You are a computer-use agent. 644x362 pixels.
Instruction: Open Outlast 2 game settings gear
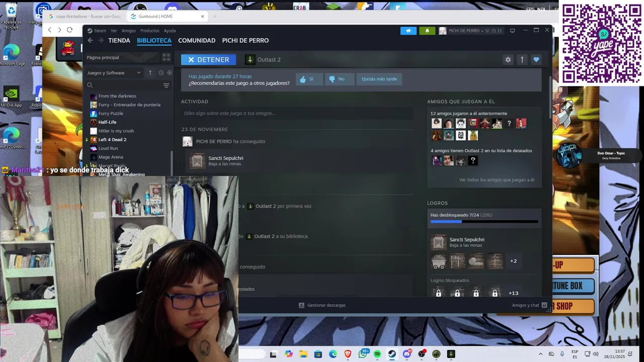click(508, 59)
